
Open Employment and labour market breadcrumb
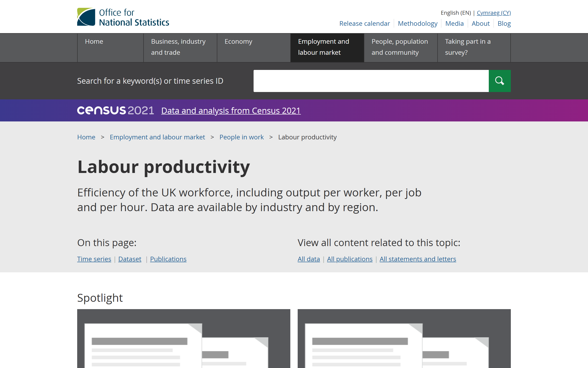pos(157,137)
